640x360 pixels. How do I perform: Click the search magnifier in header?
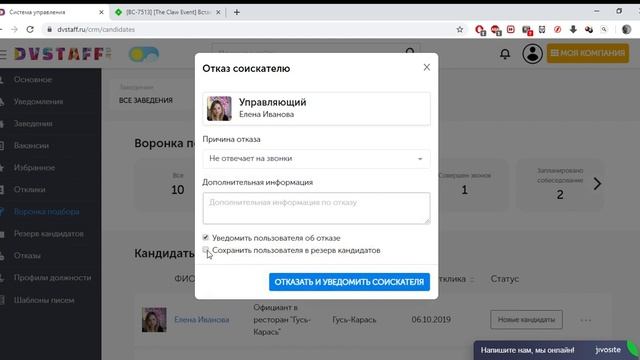pyautogui.click(x=410, y=52)
